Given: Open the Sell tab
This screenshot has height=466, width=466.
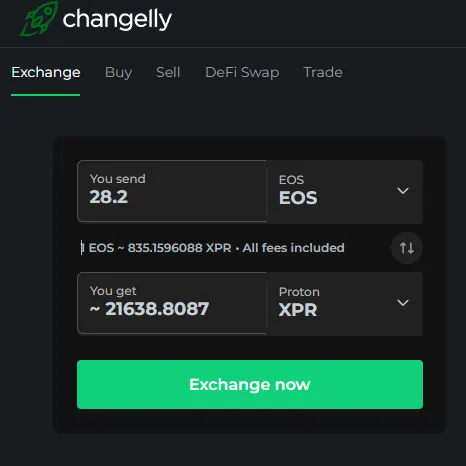Looking at the screenshot, I should click(x=168, y=72).
